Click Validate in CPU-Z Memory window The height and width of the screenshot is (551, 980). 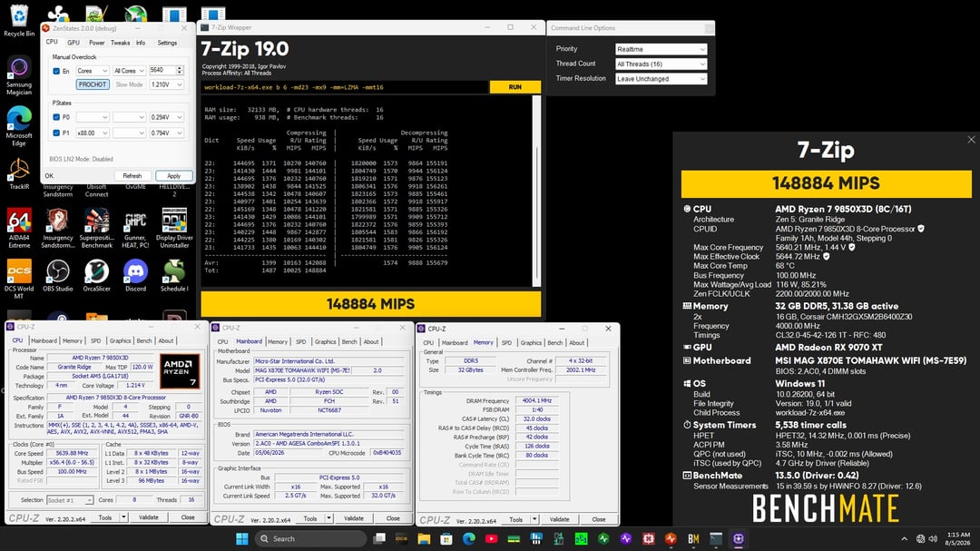pyautogui.click(x=559, y=519)
